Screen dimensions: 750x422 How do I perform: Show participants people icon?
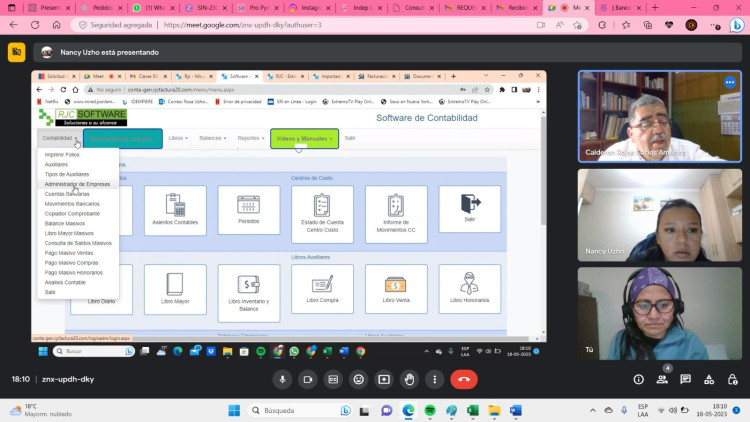662,379
